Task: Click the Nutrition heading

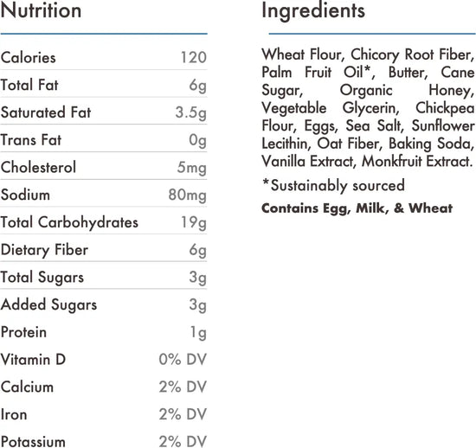Action: point(41,10)
